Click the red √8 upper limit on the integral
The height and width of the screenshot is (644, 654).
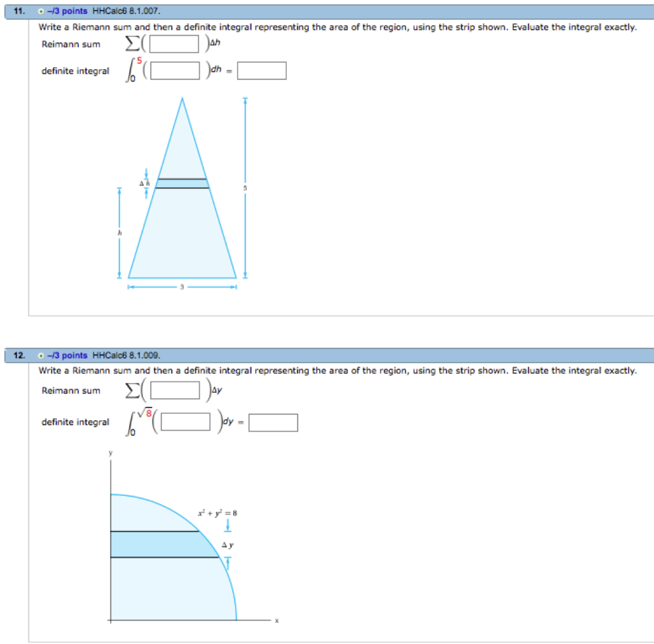146,410
